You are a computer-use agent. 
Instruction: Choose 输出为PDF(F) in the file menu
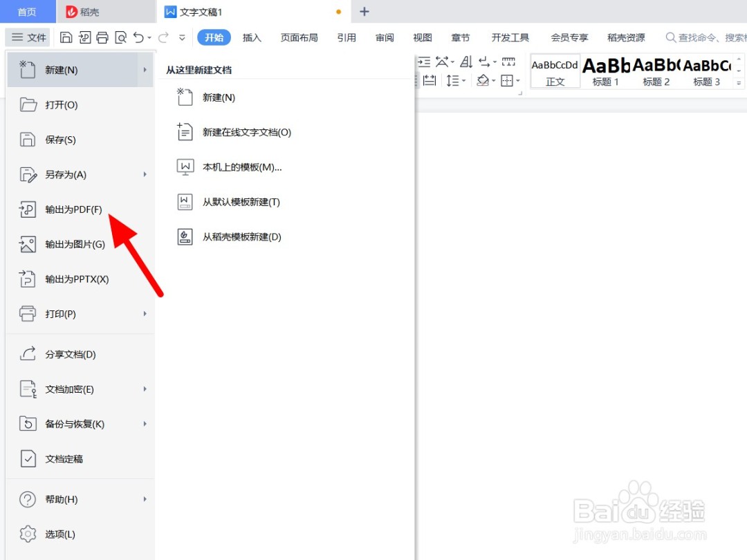(x=80, y=209)
